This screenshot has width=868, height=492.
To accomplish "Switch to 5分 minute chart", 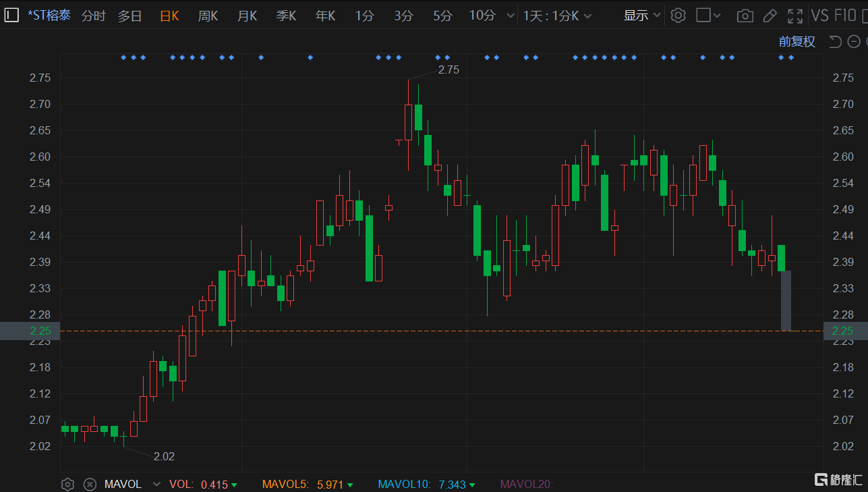I will click(442, 16).
